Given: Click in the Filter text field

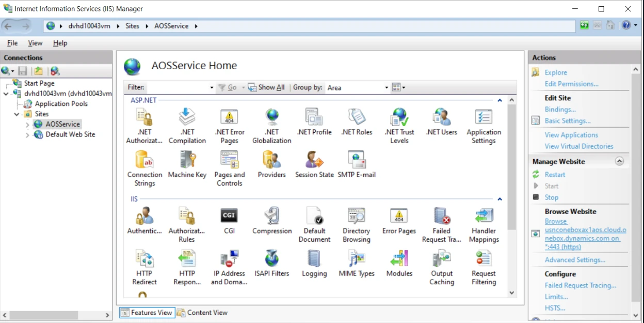Looking at the screenshot, I should point(177,88).
